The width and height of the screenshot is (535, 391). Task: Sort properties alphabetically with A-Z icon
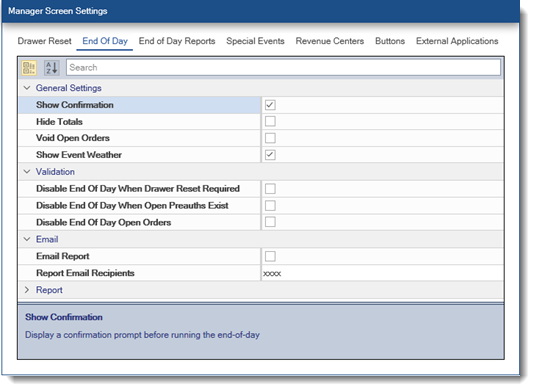[x=52, y=68]
